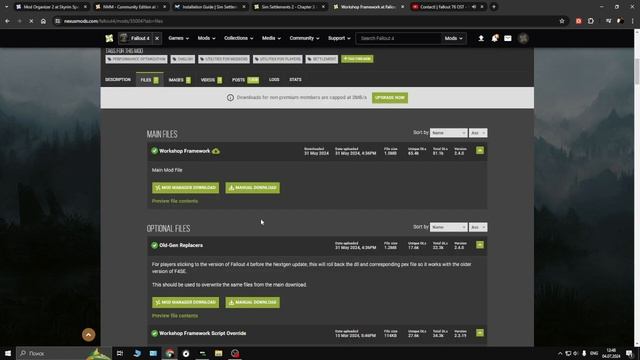The image size is (640, 360).
Task: Switch to the Installation Guide browser tab
Action: click(210, 7)
